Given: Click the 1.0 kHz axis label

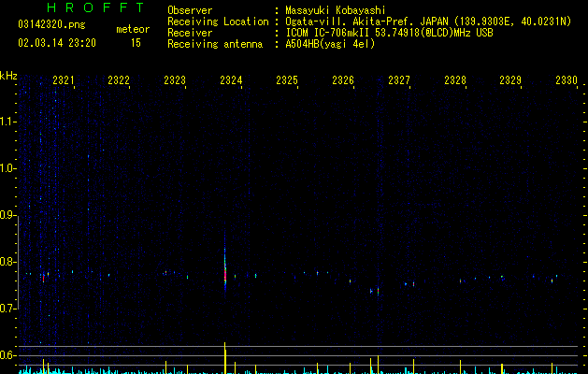Looking at the screenshot, I should pos(8,168).
